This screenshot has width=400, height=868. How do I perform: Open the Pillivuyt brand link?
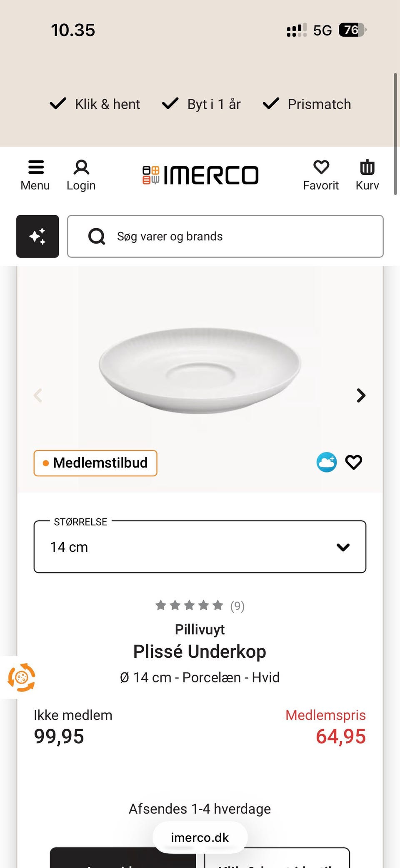point(200,629)
